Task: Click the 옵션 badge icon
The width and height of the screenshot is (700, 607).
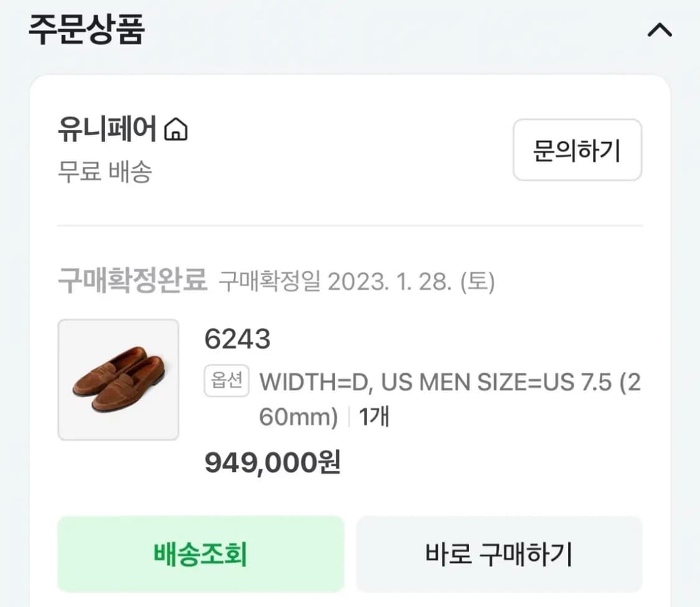Action: click(x=226, y=382)
